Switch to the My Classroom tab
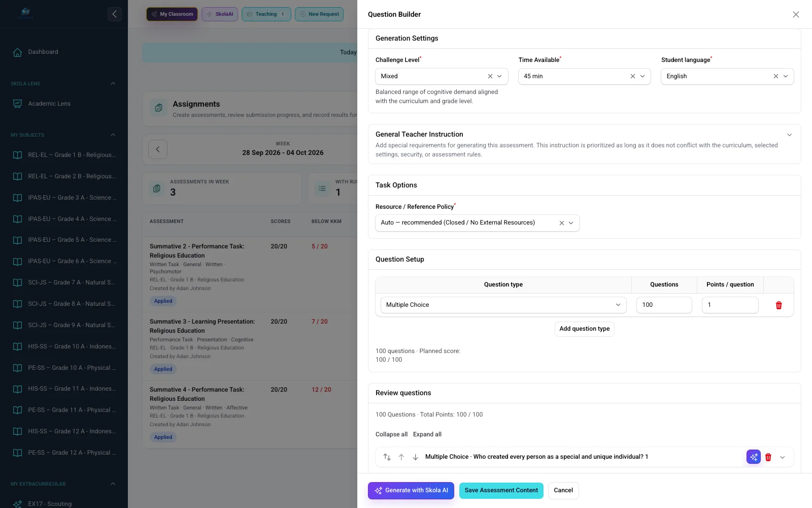 (172, 14)
